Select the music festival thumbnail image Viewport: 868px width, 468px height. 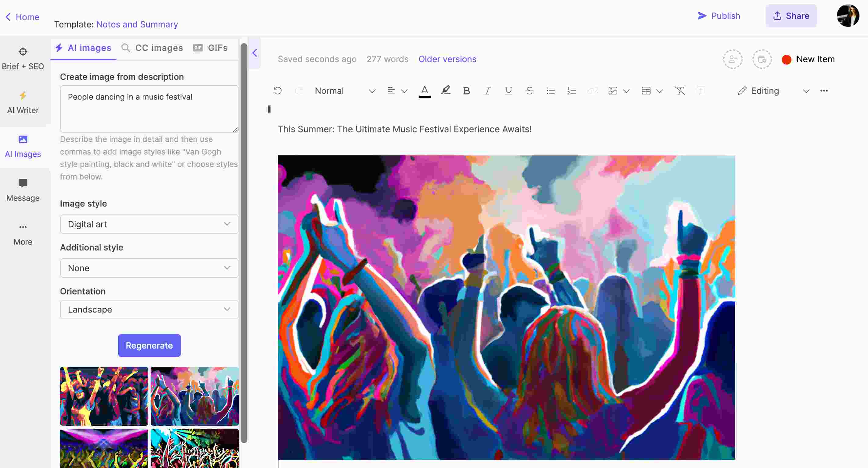(194, 395)
